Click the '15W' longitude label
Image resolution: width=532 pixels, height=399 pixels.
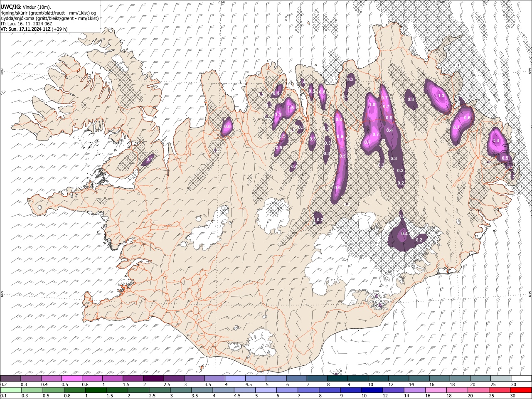point(440,2)
